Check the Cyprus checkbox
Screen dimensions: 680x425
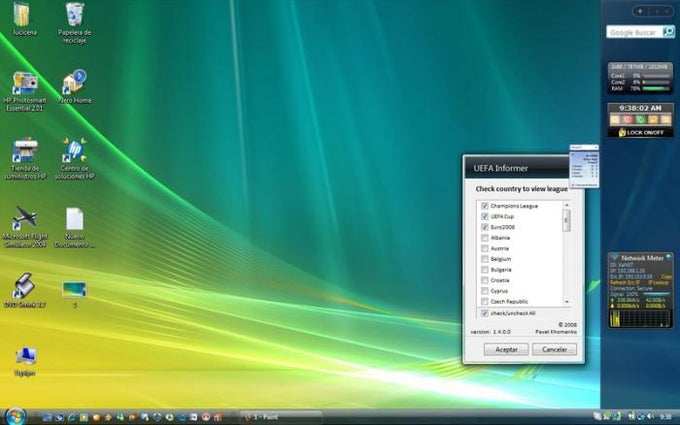pos(485,291)
